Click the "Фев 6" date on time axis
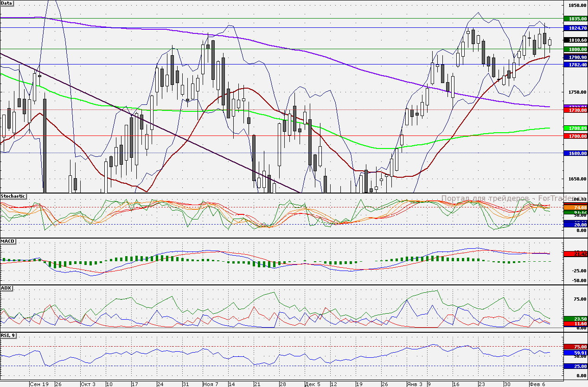Viewport: 588px width, 387px height. pyautogui.click(x=537, y=384)
